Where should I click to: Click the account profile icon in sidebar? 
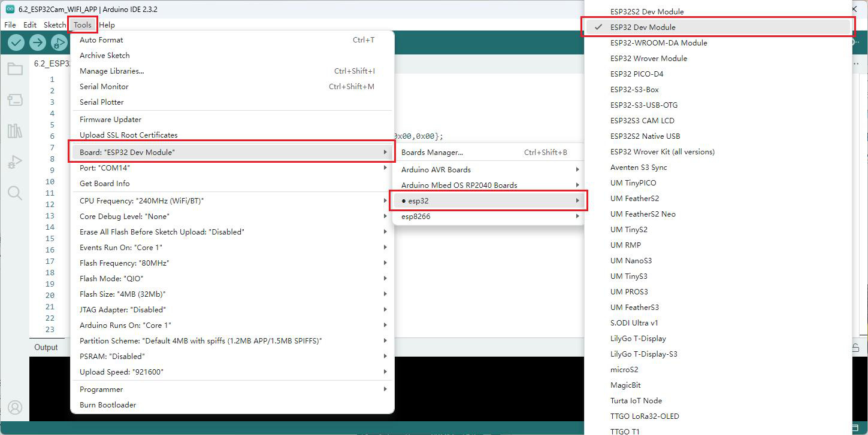[15, 407]
